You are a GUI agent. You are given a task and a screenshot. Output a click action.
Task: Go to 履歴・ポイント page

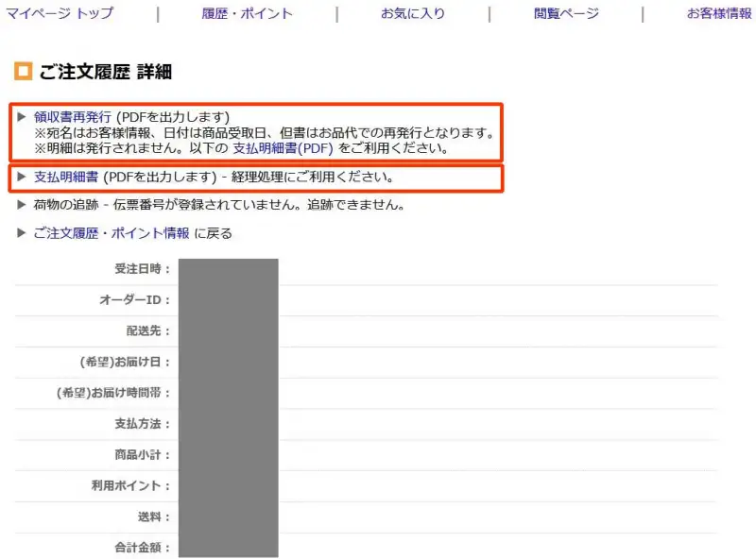[247, 13]
